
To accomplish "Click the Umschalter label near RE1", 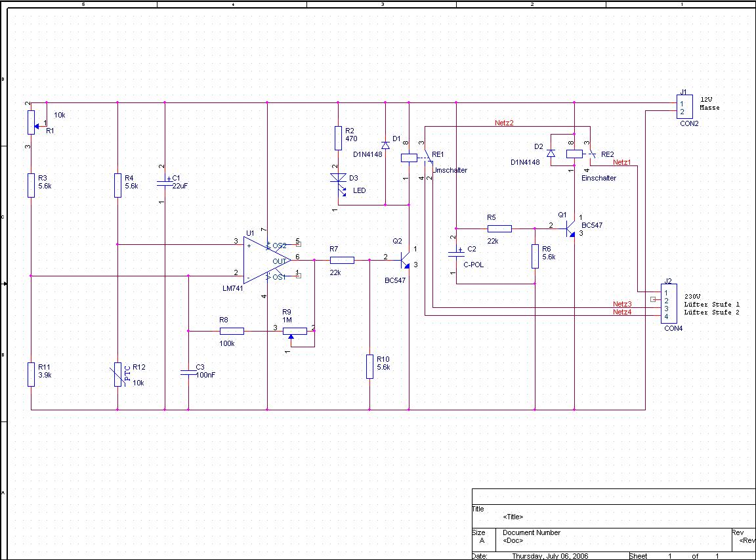I will click(x=450, y=170).
